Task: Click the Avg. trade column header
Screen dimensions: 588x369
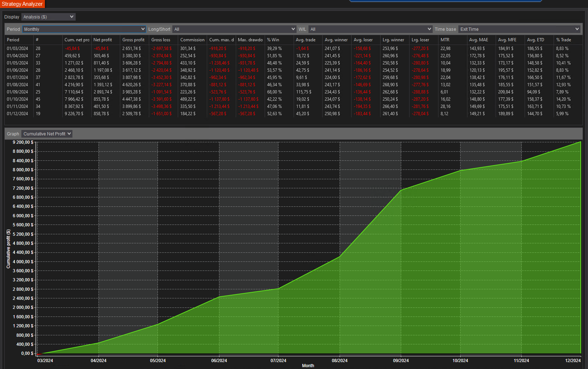Action: pos(308,40)
